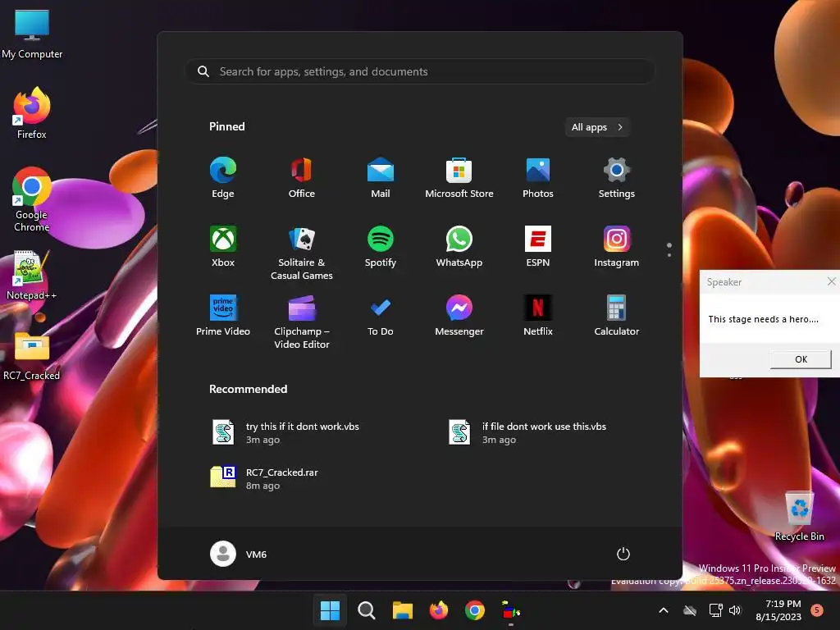Screen dimensions: 840x630
Task: Open Search from the taskbar
Action: (x=367, y=610)
